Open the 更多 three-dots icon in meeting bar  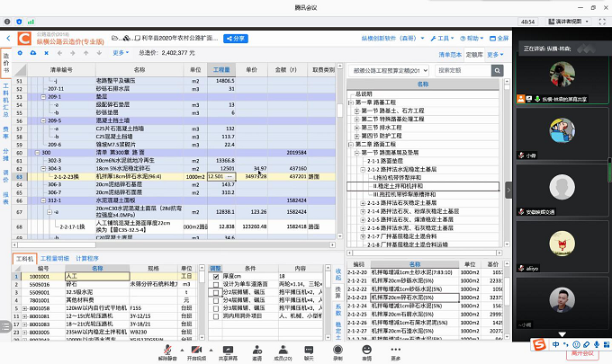point(396,350)
